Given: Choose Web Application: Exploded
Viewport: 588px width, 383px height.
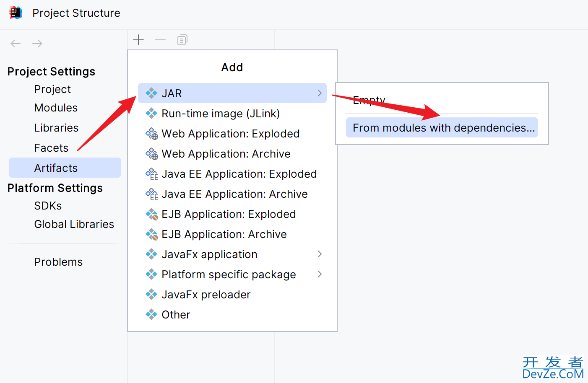Looking at the screenshot, I should tap(232, 134).
